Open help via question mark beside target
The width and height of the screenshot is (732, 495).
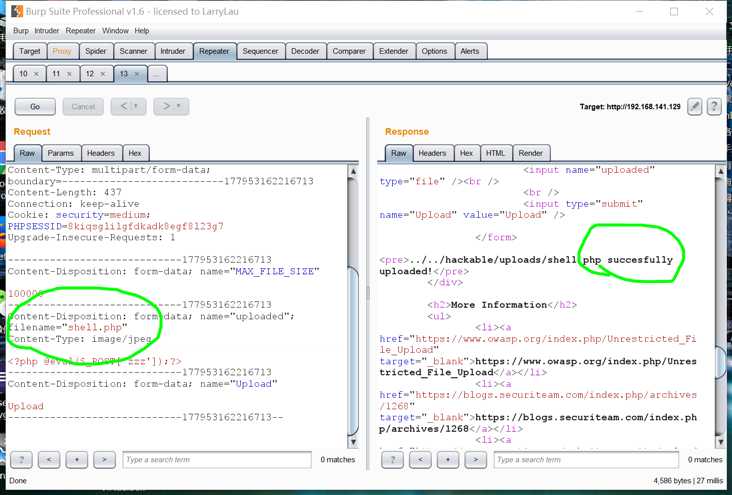tap(713, 106)
